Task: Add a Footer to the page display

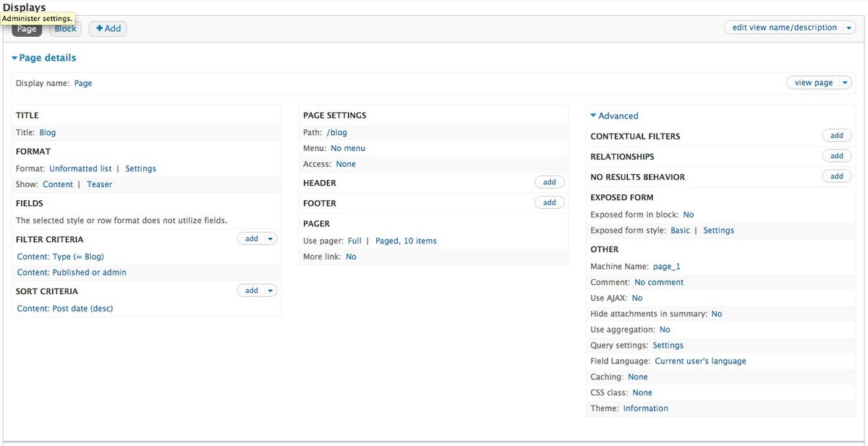Action: pos(549,202)
